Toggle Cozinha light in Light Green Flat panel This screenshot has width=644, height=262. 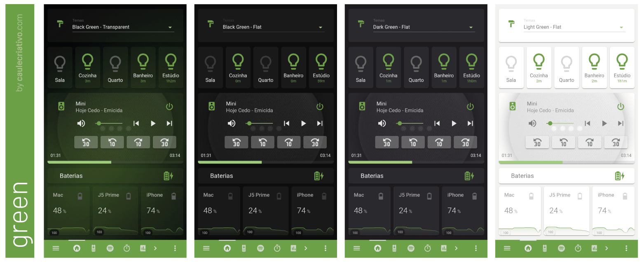pos(539,68)
